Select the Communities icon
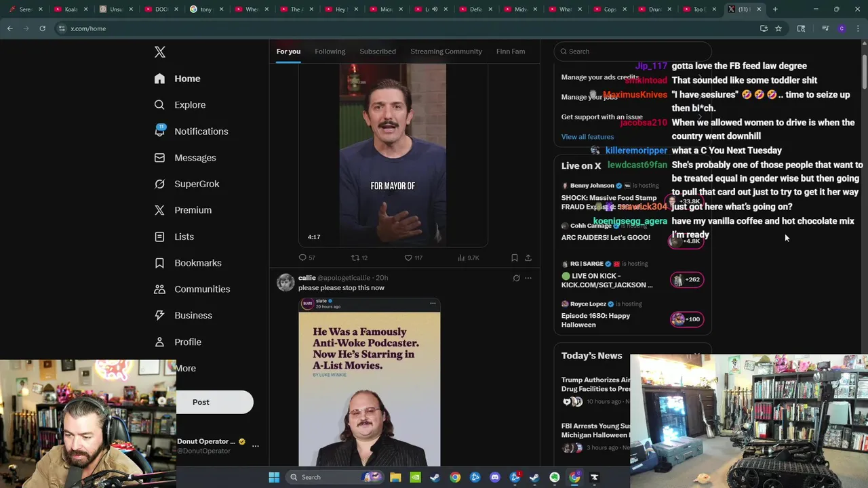This screenshot has width=868, height=488. [159, 289]
